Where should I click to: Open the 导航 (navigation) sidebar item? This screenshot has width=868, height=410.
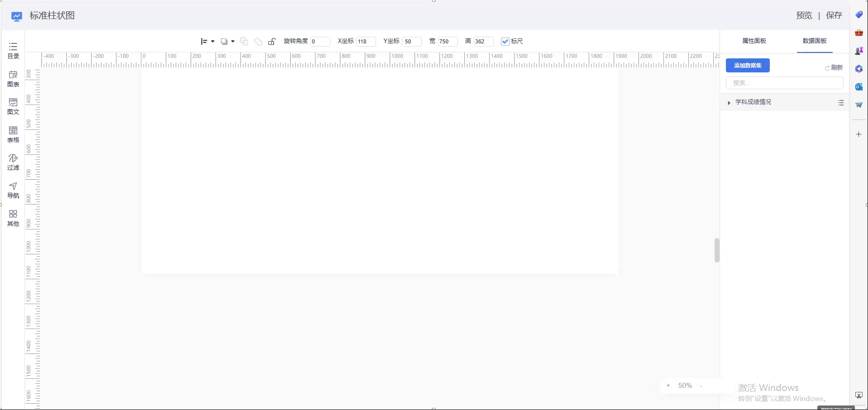tap(13, 190)
